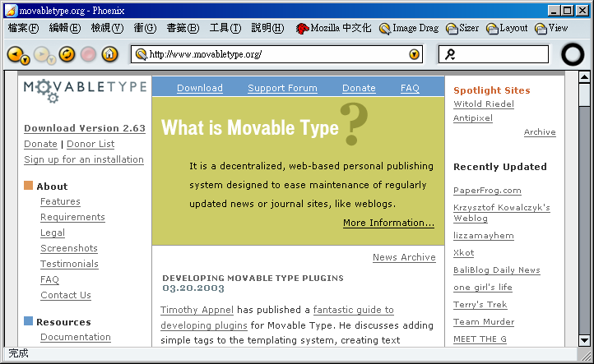Click the search magnifier icon
Viewport: 594px width, 364px height.
coord(450,54)
